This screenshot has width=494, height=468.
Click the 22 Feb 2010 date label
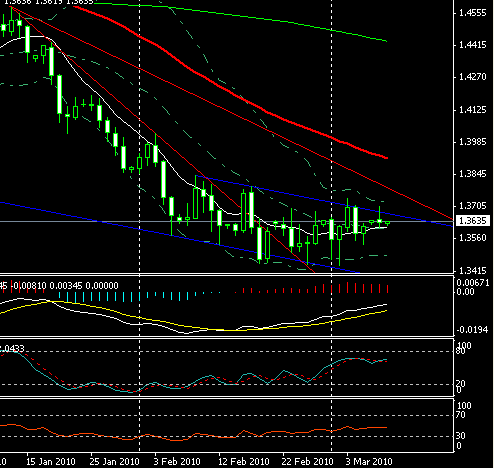307,462
